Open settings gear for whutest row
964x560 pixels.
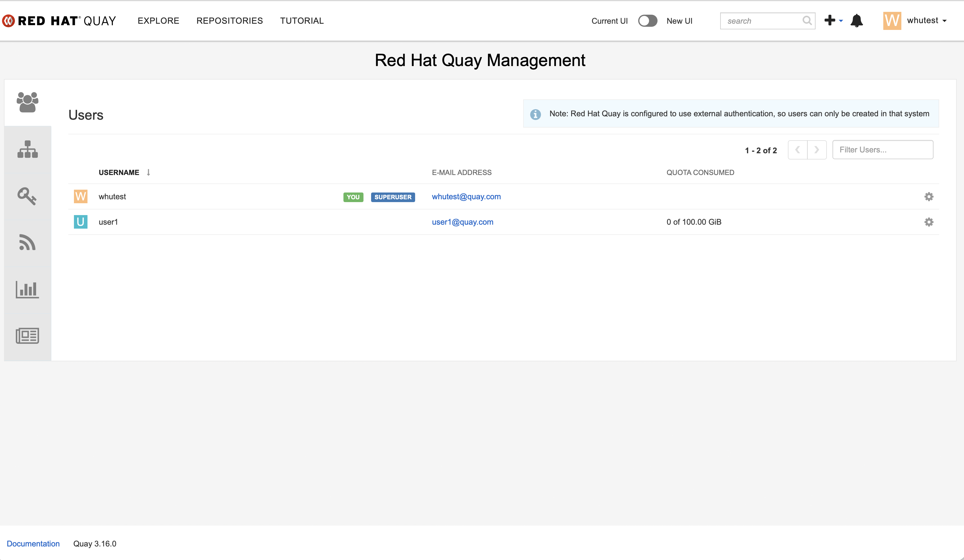point(928,197)
